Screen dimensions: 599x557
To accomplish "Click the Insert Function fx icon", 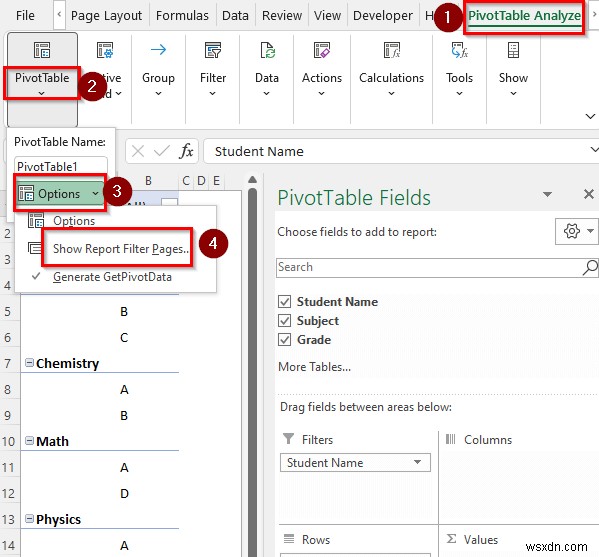I will [186, 151].
